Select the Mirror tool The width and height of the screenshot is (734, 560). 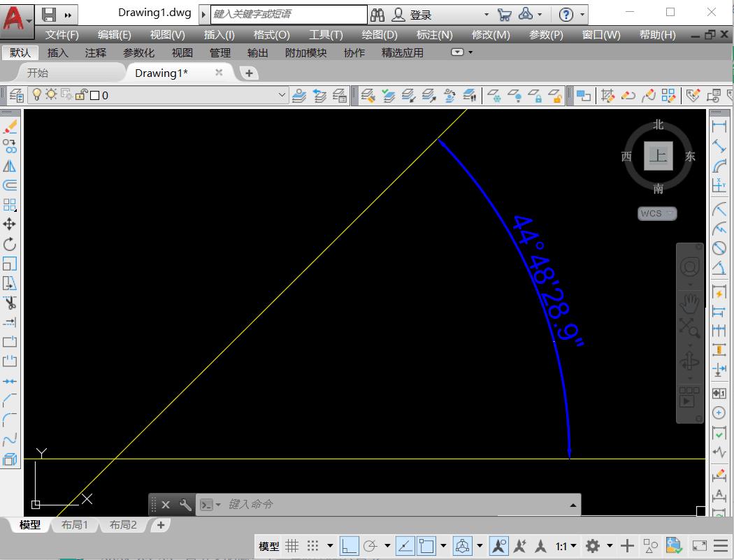pos(10,166)
